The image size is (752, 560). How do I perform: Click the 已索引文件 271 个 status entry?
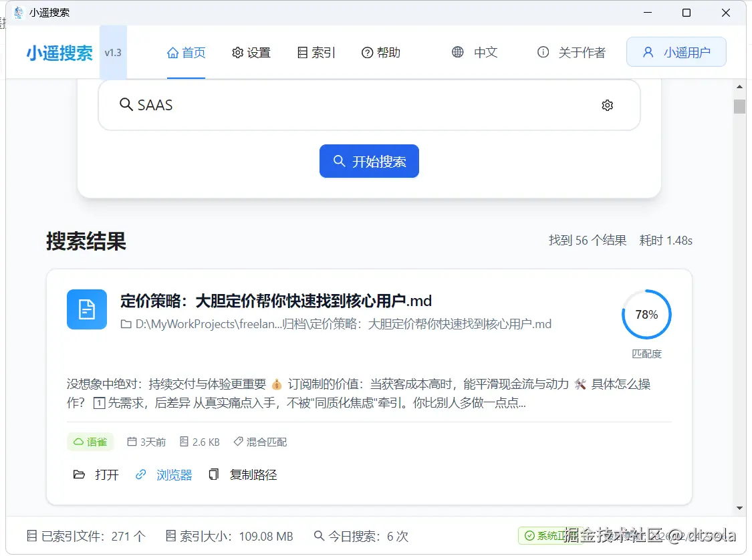(x=86, y=536)
